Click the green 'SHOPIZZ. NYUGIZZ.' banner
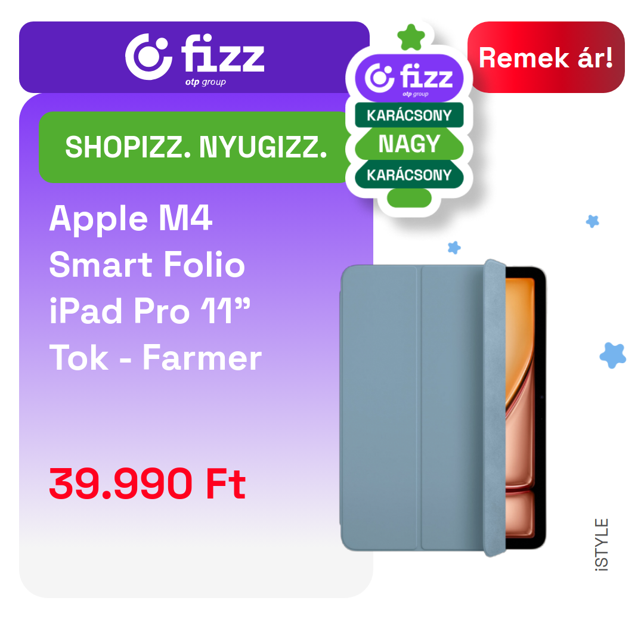This screenshot has width=644, height=644. point(195,147)
